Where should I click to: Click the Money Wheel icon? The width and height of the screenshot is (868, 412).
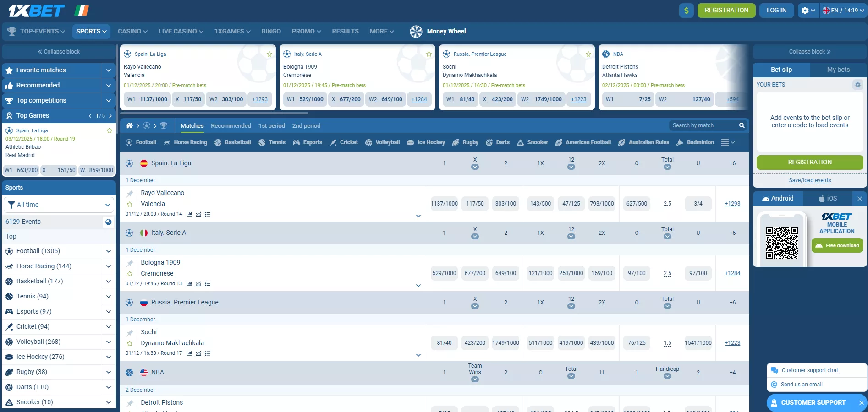point(416,31)
